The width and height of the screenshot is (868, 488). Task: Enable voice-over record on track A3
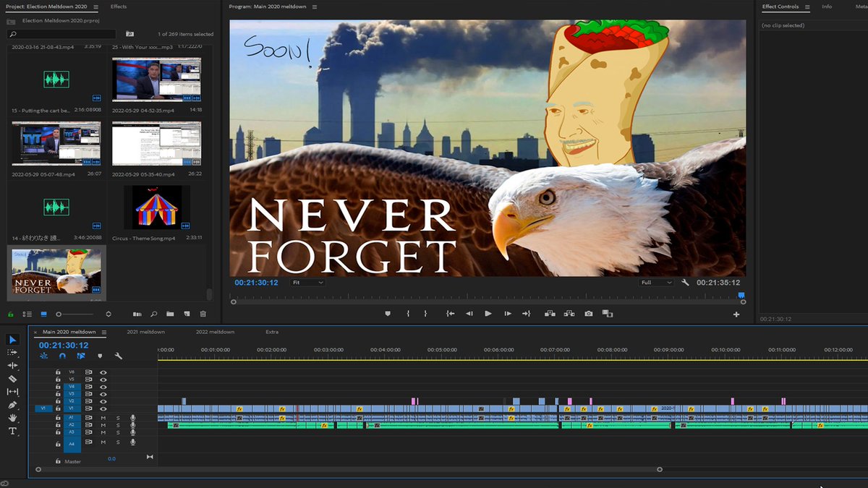coord(133,432)
